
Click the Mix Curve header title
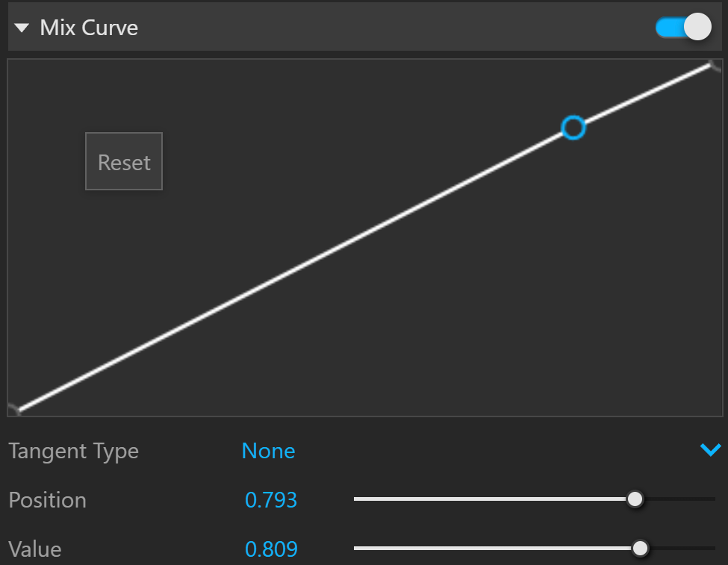pyautogui.click(x=89, y=28)
